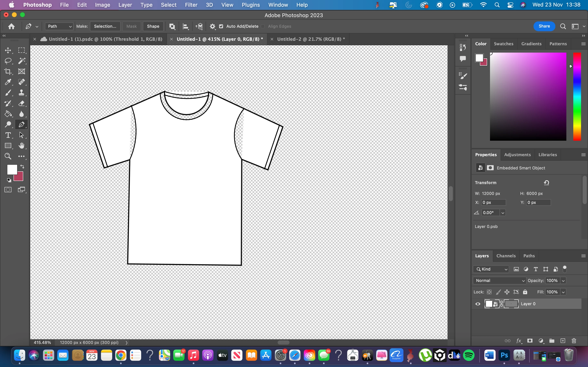Viewport: 588px width, 367px height.
Task: Select the Lasso tool
Action: click(x=8, y=61)
